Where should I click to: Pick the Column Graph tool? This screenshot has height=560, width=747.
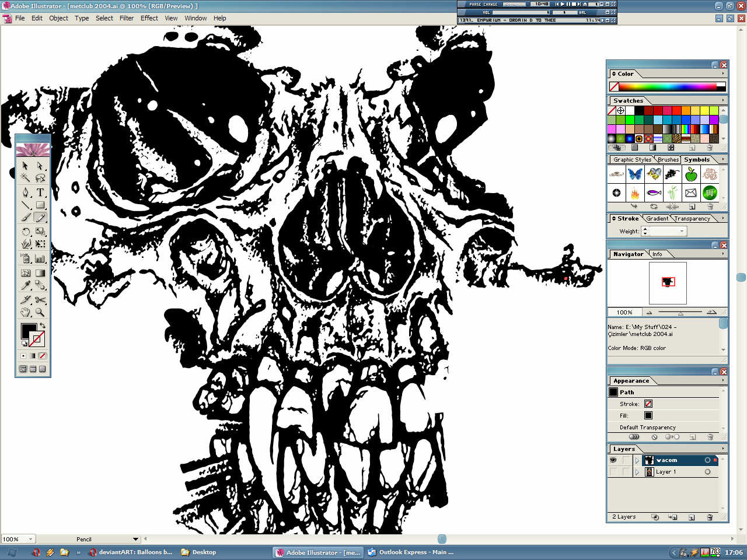40,258
